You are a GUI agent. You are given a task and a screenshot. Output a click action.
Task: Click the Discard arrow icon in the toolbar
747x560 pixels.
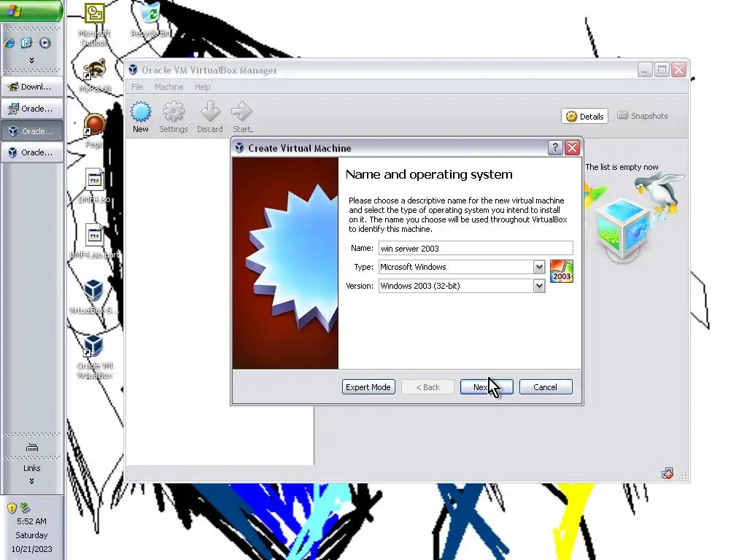209,117
